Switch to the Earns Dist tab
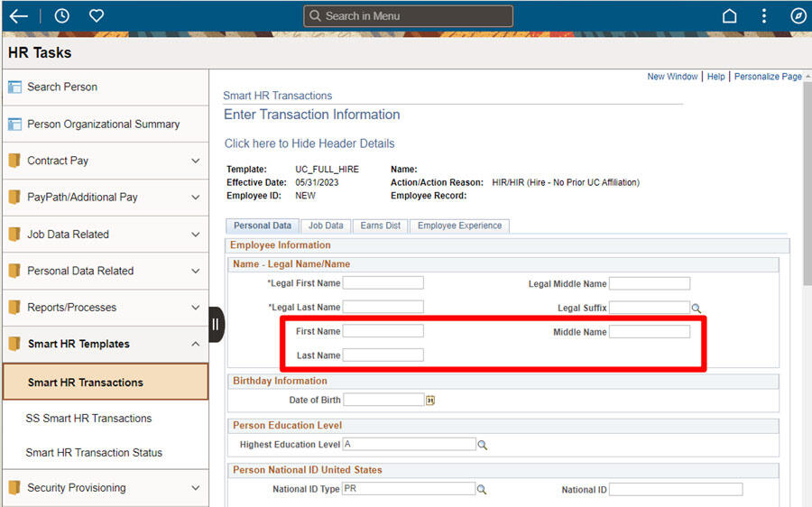Viewport: 812px width, 507px height. tap(381, 226)
